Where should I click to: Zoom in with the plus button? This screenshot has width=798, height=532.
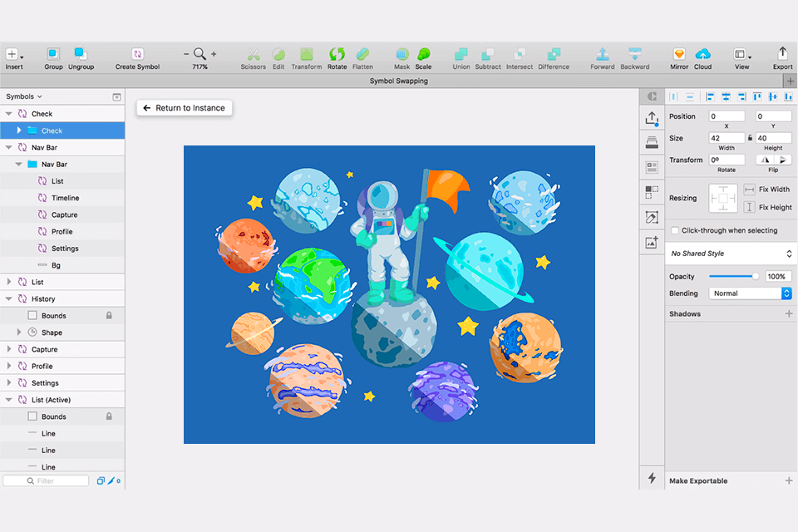[x=214, y=54]
